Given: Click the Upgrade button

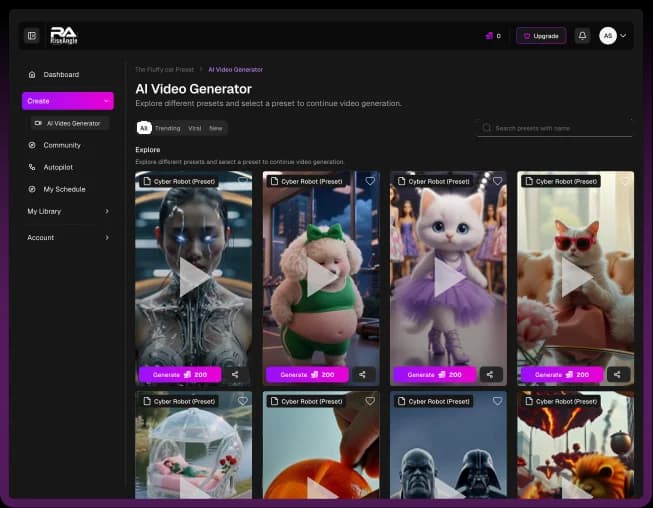Looking at the screenshot, I should [x=541, y=36].
